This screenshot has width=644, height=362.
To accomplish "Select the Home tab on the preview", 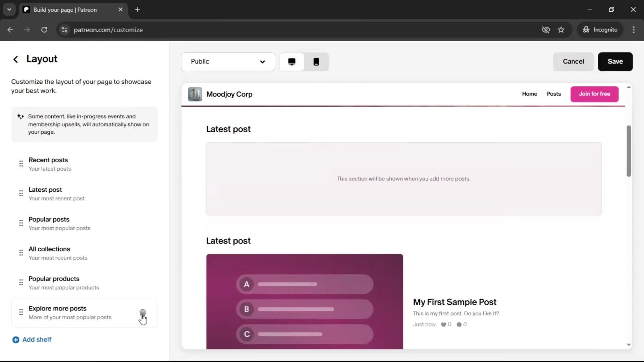I will coord(529,94).
